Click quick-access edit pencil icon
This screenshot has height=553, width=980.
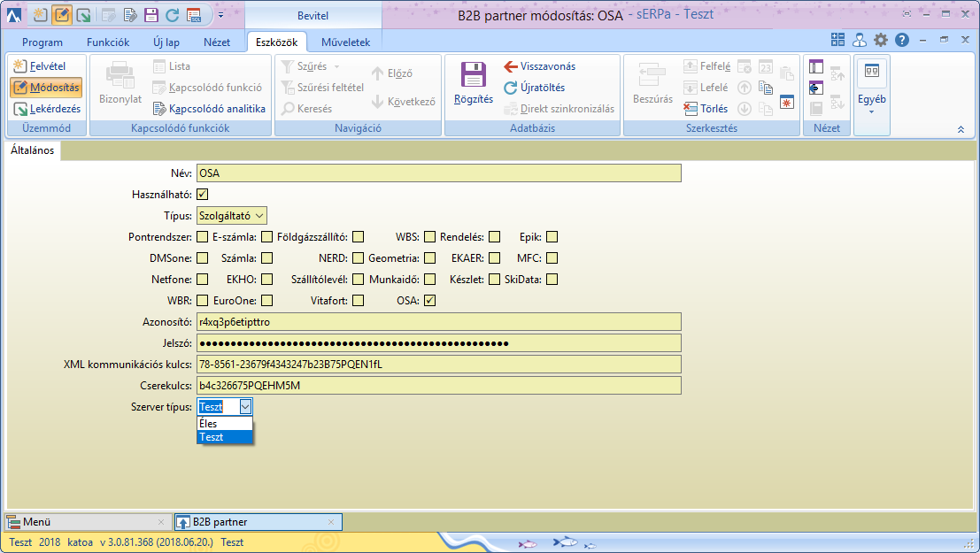click(61, 14)
